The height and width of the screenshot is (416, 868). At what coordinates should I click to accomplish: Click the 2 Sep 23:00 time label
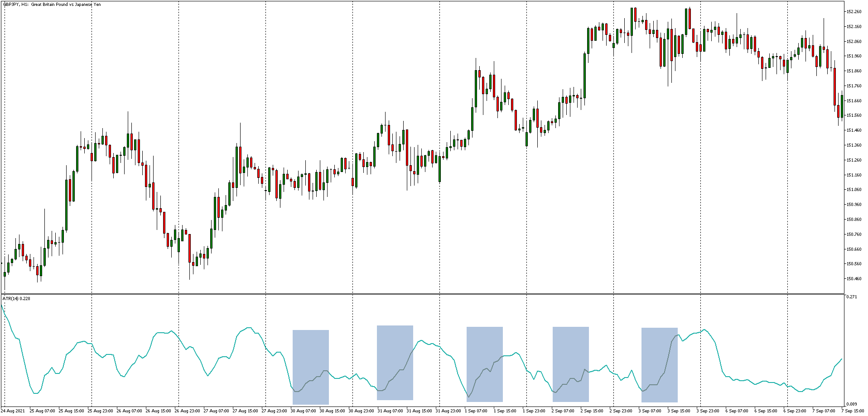(621, 411)
